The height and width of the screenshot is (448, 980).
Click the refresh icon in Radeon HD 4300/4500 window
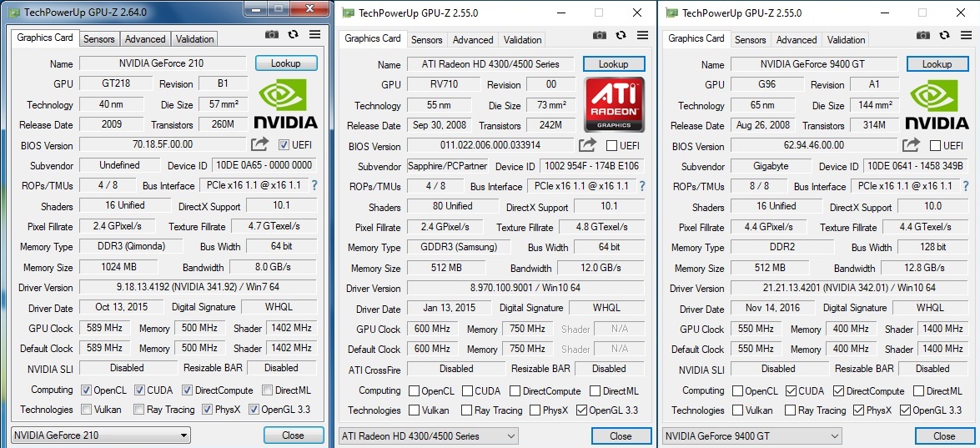click(621, 36)
